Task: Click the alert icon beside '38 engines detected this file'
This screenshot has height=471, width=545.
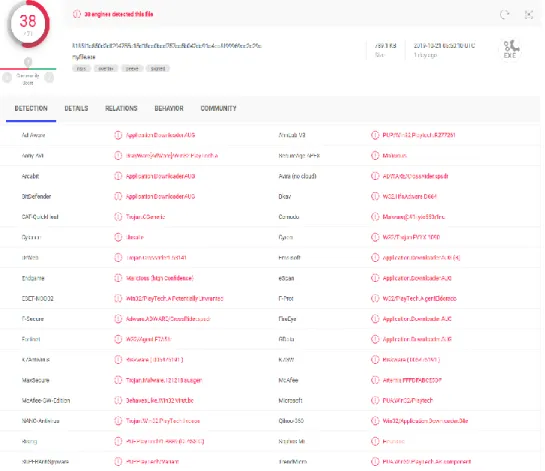Action: [x=77, y=14]
